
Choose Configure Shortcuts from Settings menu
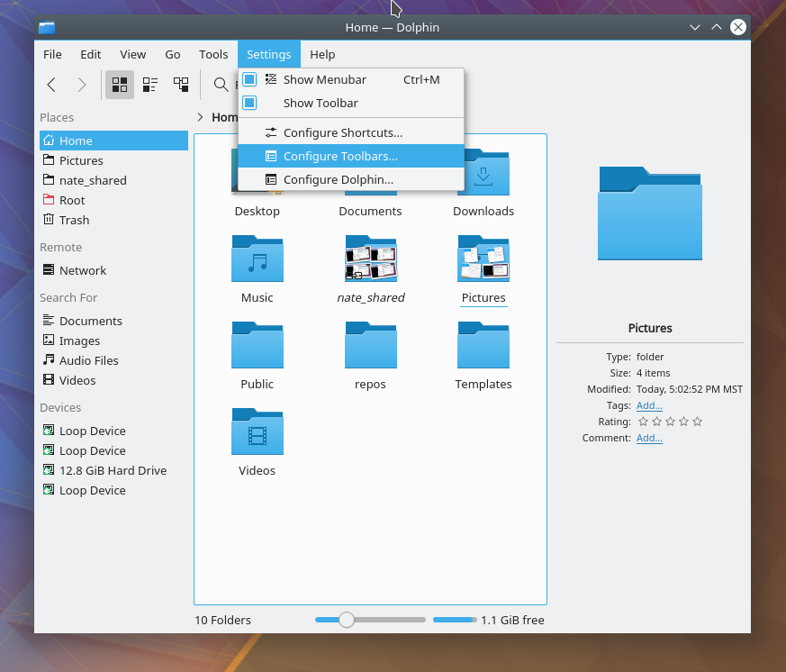(x=342, y=132)
